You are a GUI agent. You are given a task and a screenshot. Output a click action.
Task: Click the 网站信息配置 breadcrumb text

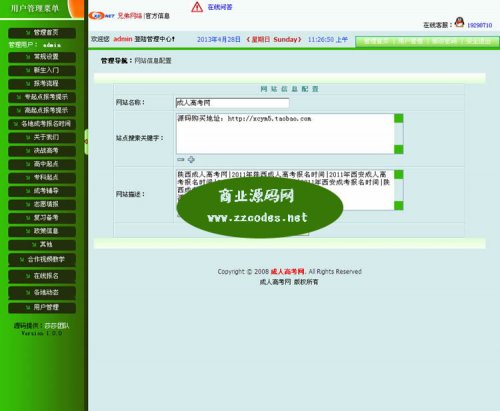pyautogui.click(x=153, y=61)
